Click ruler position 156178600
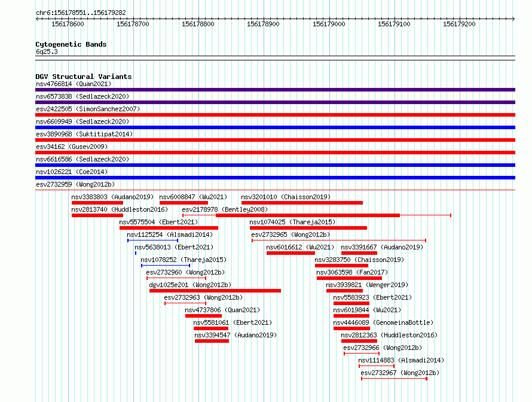 click(x=68, y=24)
